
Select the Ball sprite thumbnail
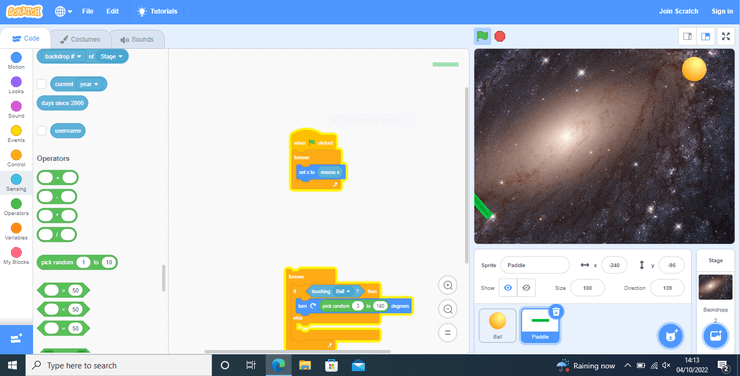click(497, 325)
